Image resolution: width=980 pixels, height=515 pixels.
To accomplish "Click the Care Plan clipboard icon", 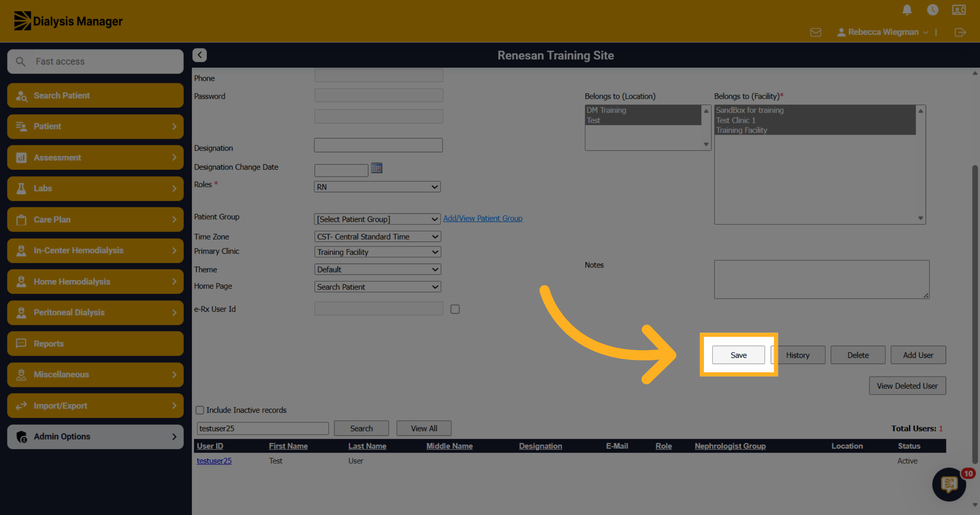I will tap(21, 220).
